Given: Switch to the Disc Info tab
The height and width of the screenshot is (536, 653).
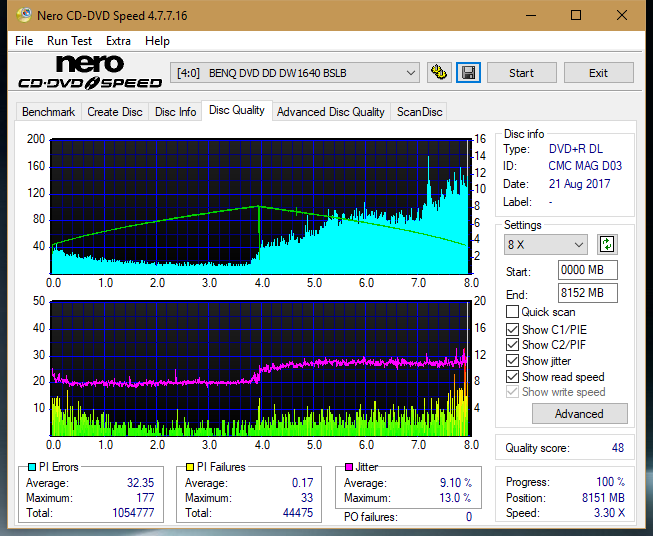Looking at the screenshot, I should tap(175, 112).
